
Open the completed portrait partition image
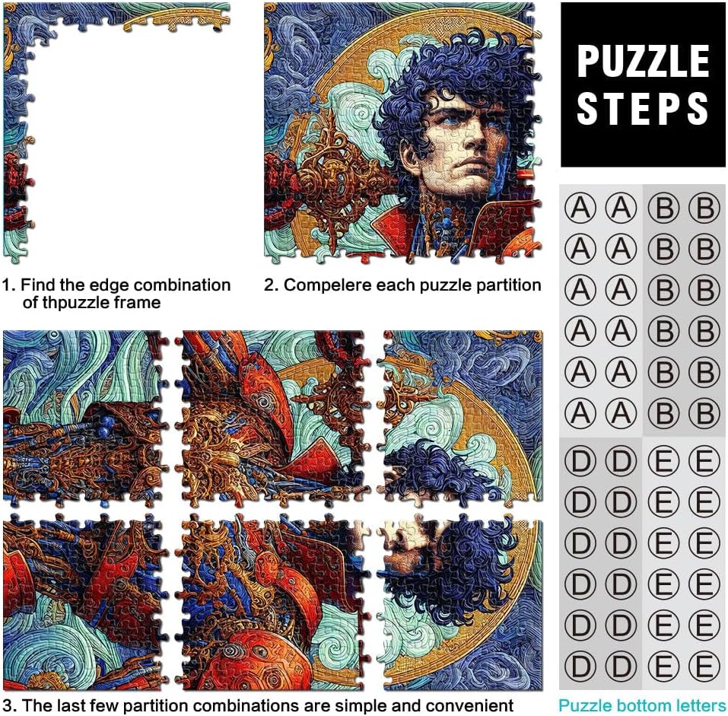403,133
